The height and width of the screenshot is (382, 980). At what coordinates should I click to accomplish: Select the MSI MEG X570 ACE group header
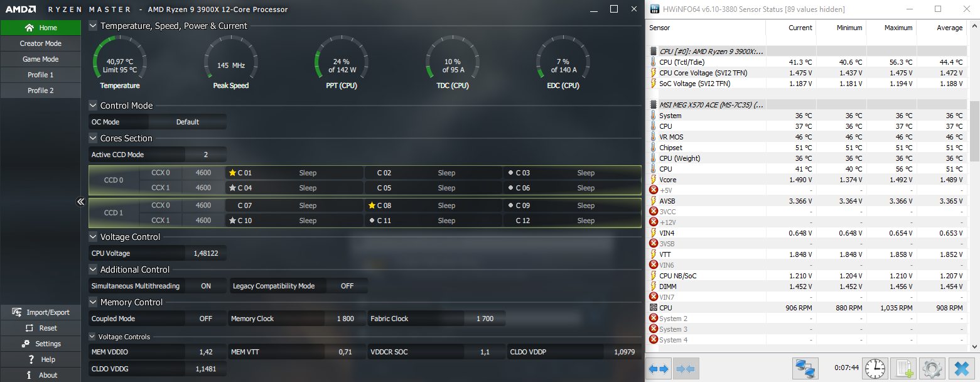pos(807,105)
